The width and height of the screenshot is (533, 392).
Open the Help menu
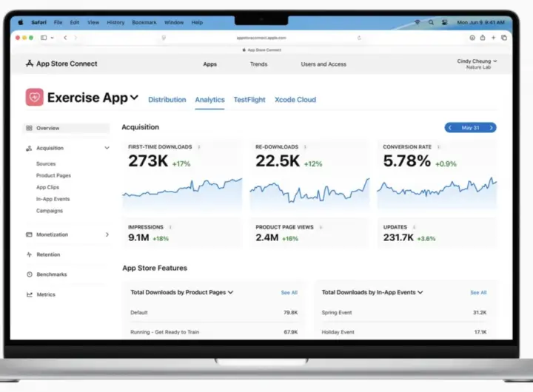pyautogui.click(x=197, y=22)
